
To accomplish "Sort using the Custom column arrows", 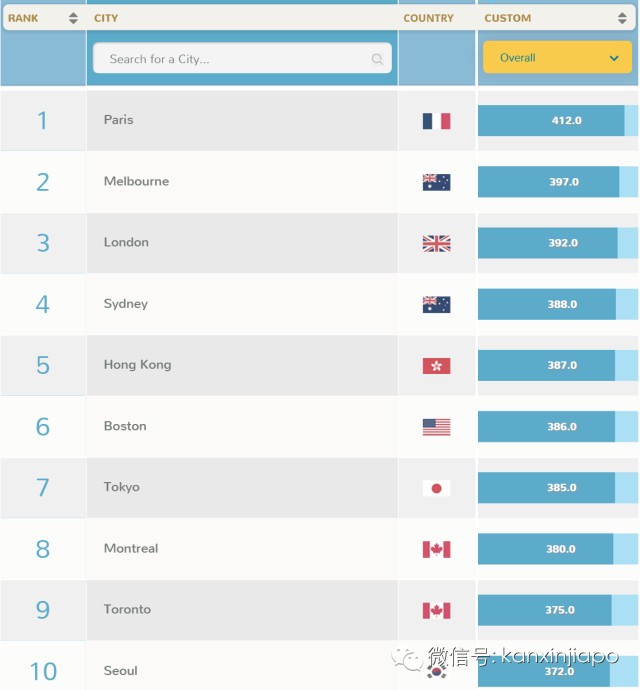I will click(x=622, y=18).
